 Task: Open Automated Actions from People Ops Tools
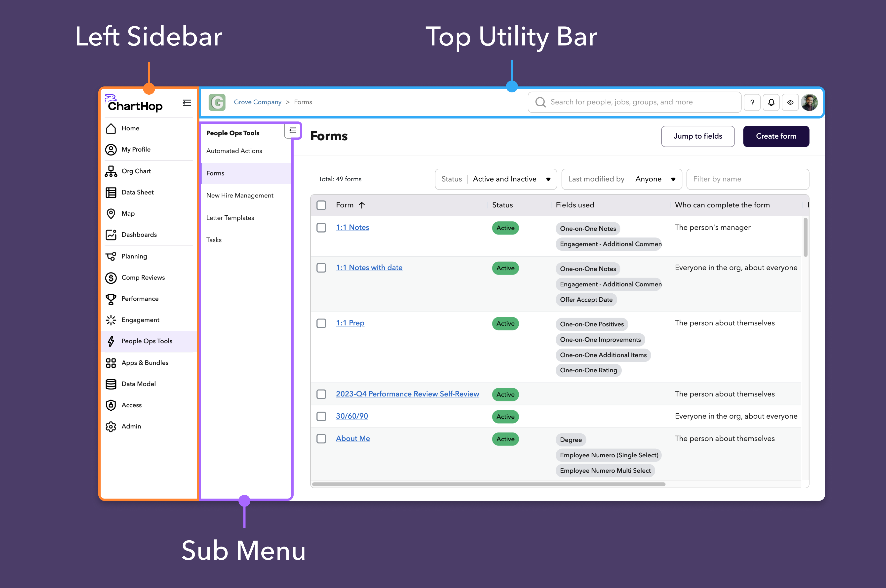(x=234, y=151)
